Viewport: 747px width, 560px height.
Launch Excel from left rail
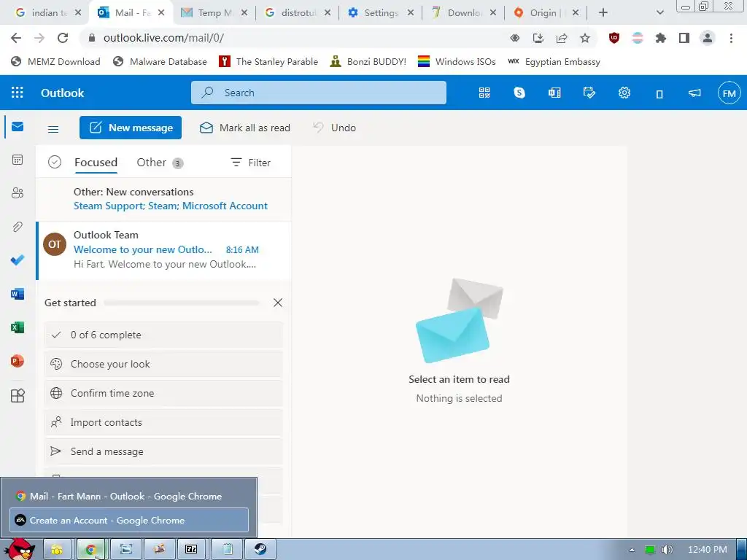pos(18,327)
